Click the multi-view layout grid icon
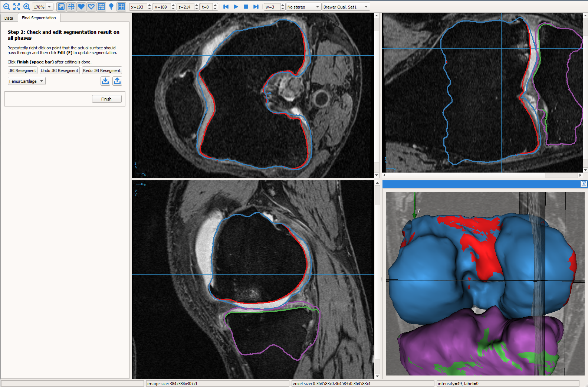The height and width of the screenshot is (387, 588). [x=121, y=7]
